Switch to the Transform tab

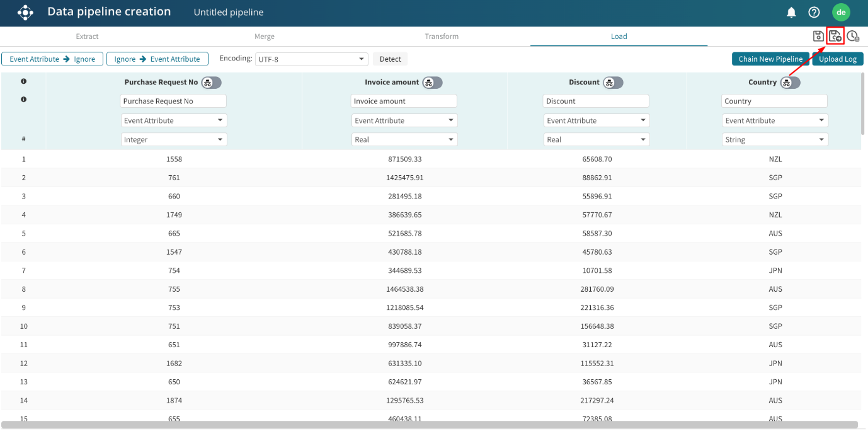442,37
